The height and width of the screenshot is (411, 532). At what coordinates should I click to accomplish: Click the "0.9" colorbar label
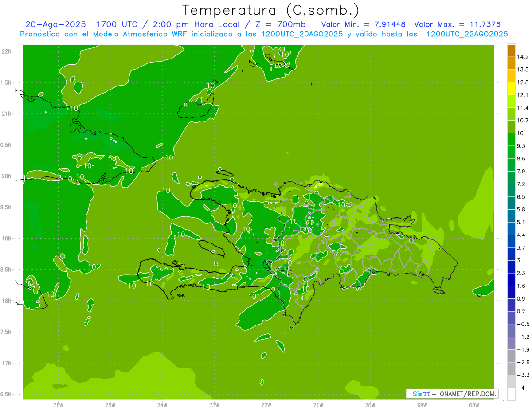[521, 299]
